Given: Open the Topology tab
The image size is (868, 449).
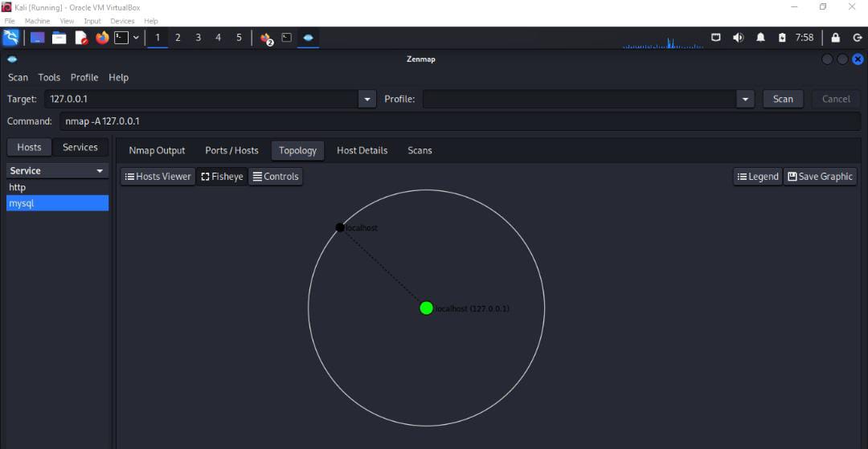Looking at the screenshot, I should tap(298, 150).
